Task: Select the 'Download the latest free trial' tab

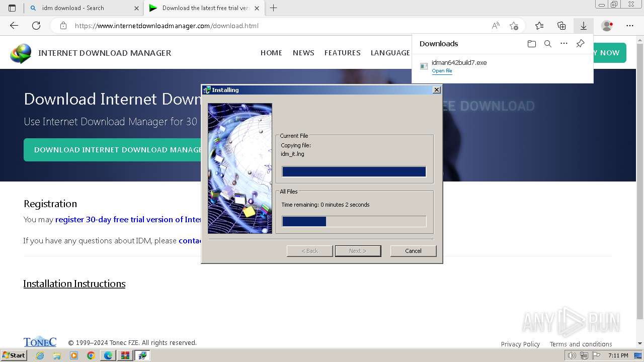Action: tap(204, 8)
